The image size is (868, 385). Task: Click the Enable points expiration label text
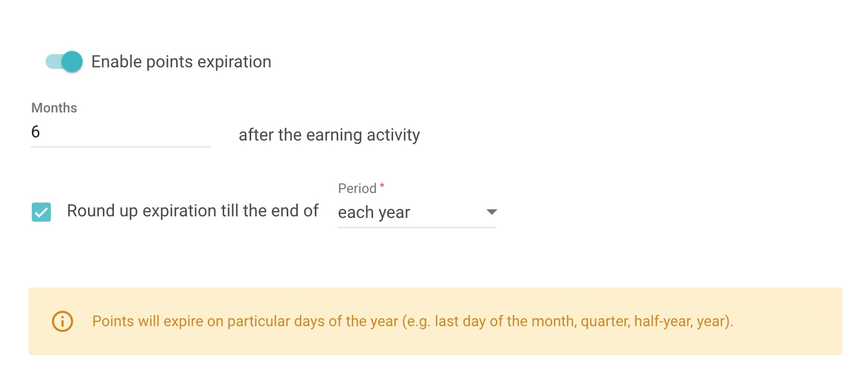[x=181, y=62]
